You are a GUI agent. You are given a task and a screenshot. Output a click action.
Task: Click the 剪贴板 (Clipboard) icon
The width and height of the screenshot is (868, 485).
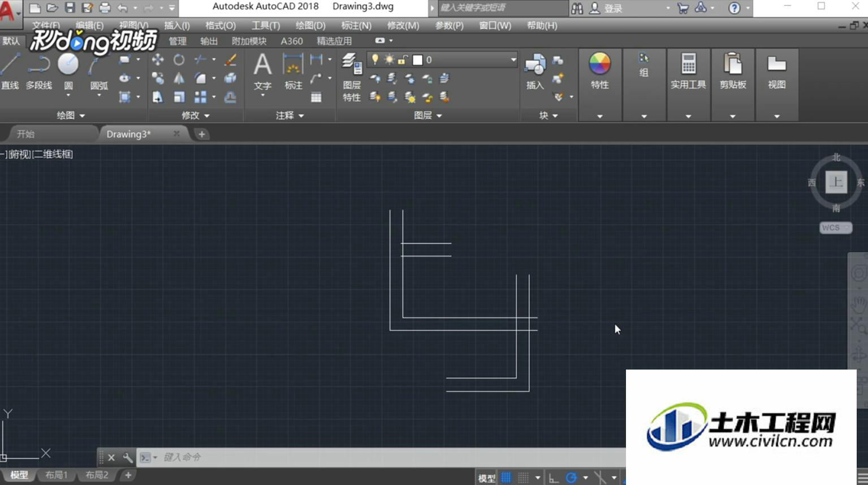tap(733, 64)
